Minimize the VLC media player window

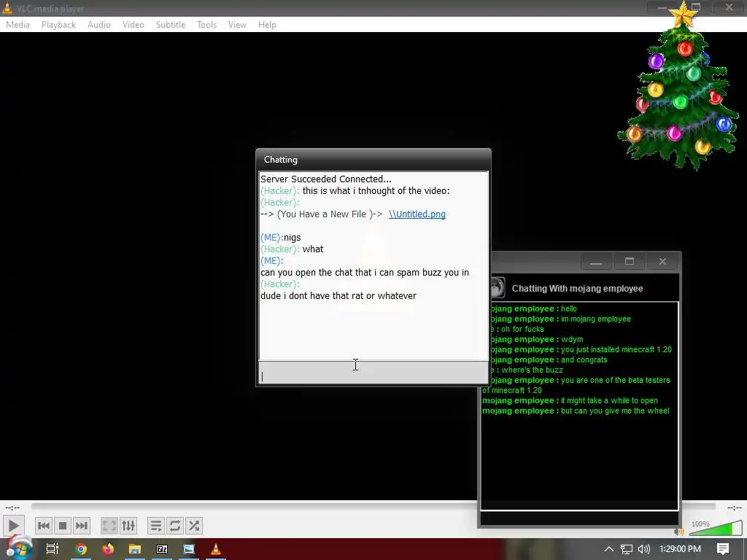662,7
